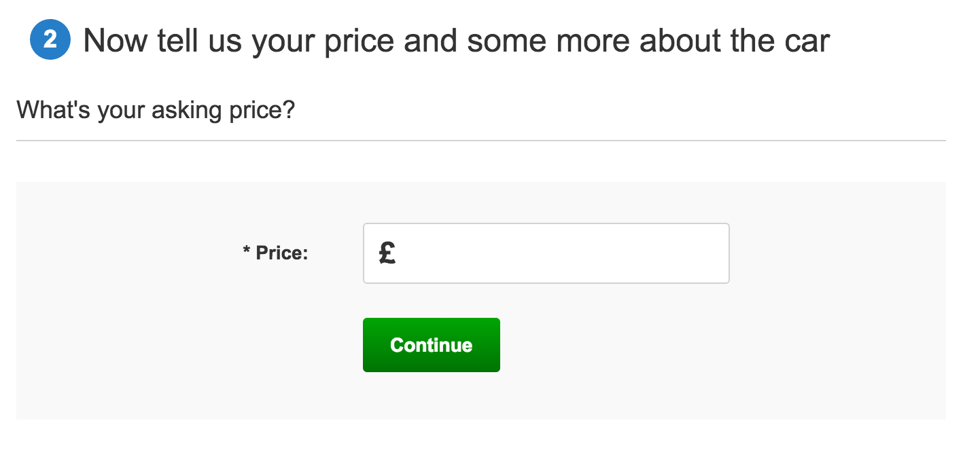
Task: Click the word 'asking' in the subheading
Action: (x=186, y=111)
